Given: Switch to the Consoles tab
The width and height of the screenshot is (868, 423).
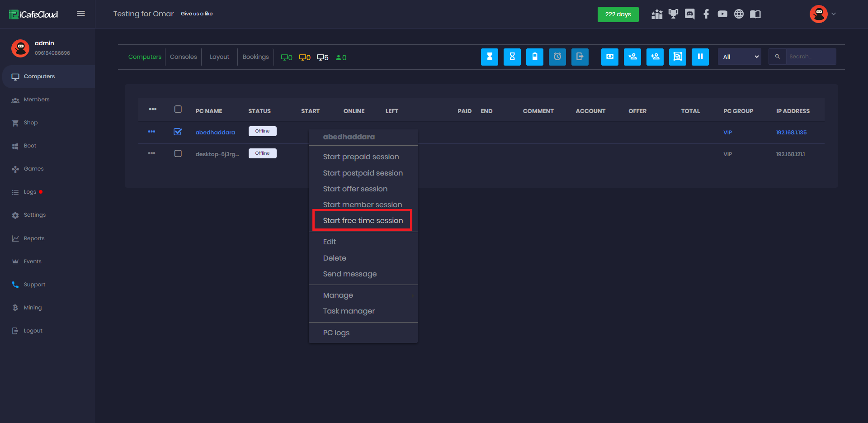Looking at the screenshot, I should point(183,57).
